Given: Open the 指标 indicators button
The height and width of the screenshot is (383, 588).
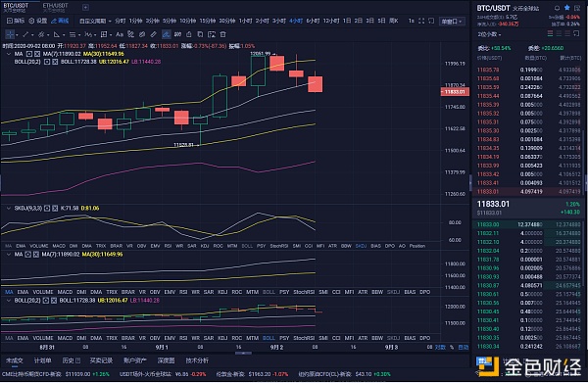Looking at the screenshot, I should coord(16,21).
